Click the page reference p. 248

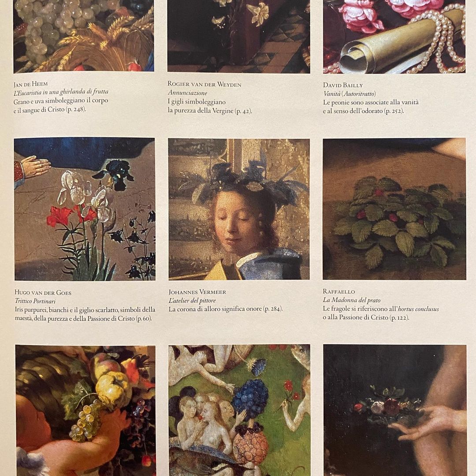75,109
